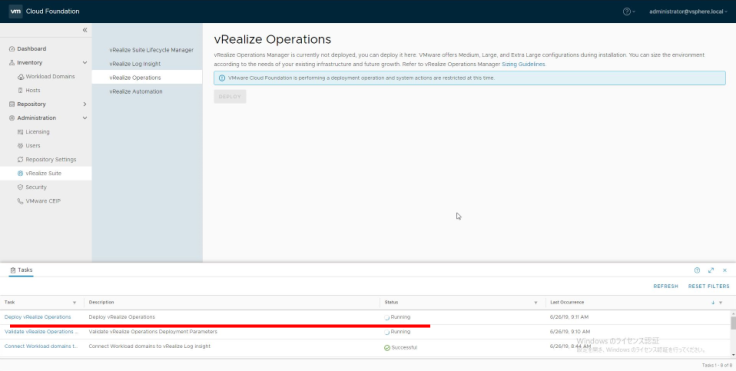Click the info icon in the alert banner
This screenshot has height=371, width=736.
pos(222,78)
